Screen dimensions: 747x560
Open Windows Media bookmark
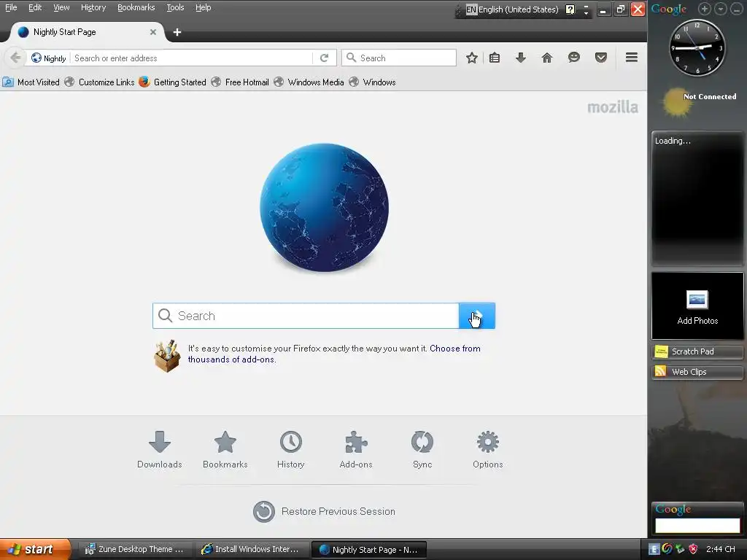pyautogui.click(x=309, y=82)
